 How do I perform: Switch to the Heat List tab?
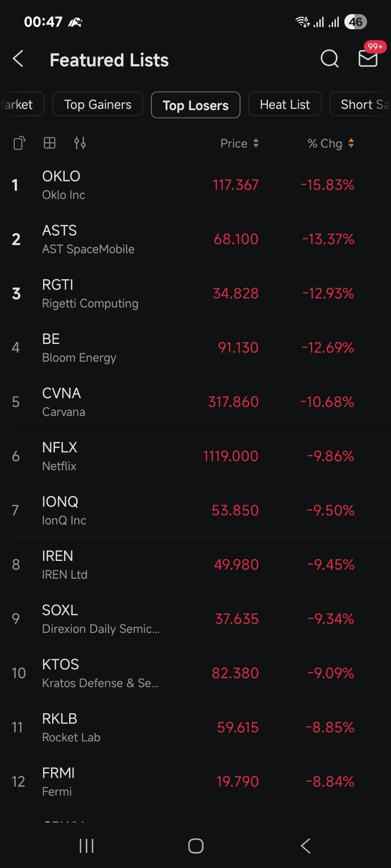click(x=285, y=104)
